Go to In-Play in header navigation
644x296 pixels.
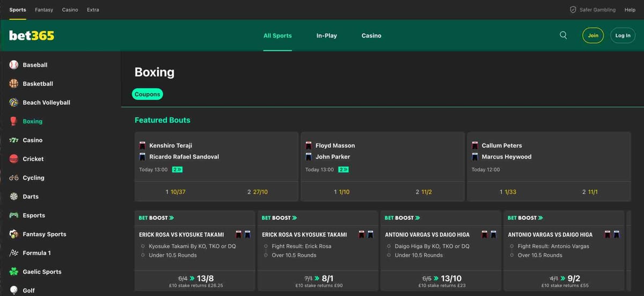click(327, 35)
